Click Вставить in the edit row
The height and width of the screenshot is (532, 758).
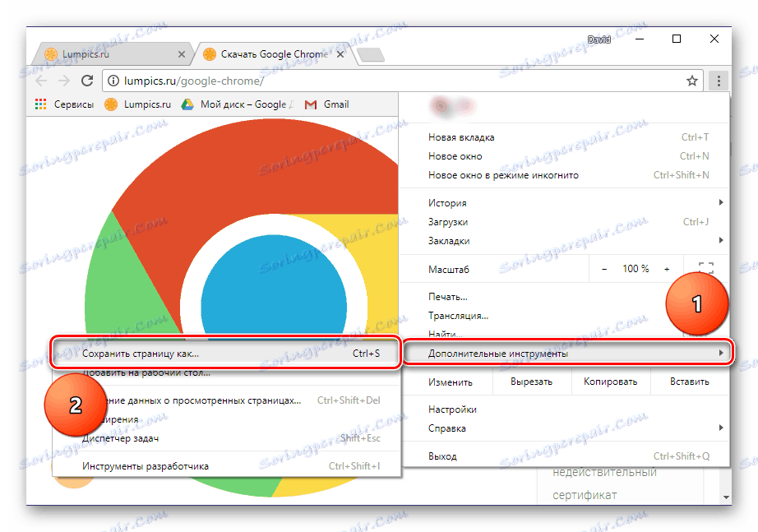[690, 382]
